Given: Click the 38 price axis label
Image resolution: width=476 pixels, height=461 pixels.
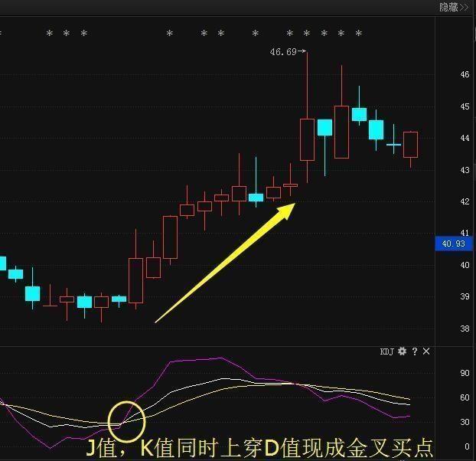Looking at the screenshot, I should click(x=465, y=329).
